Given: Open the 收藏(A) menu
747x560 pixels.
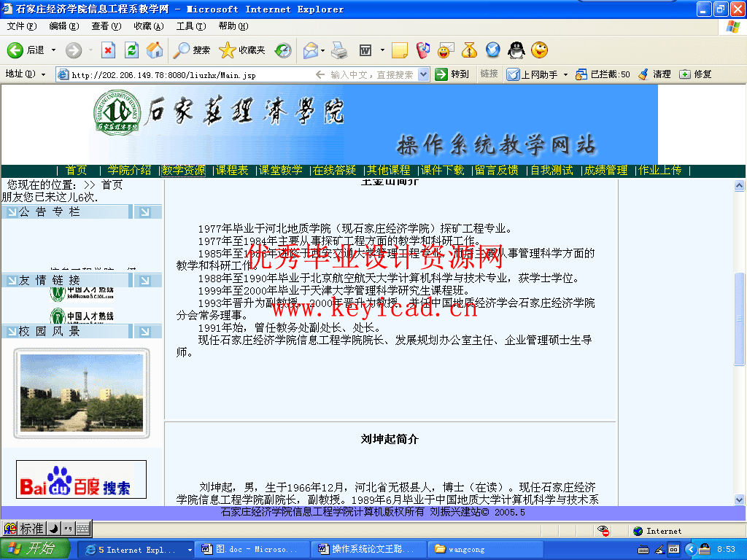Looking at the screenshot, I should click(x=148, y=26).
